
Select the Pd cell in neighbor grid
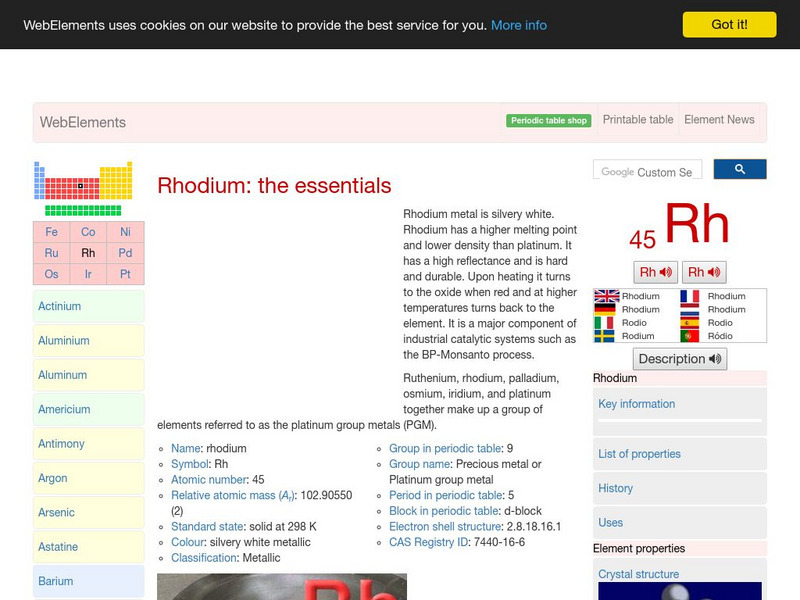point(125,253)
